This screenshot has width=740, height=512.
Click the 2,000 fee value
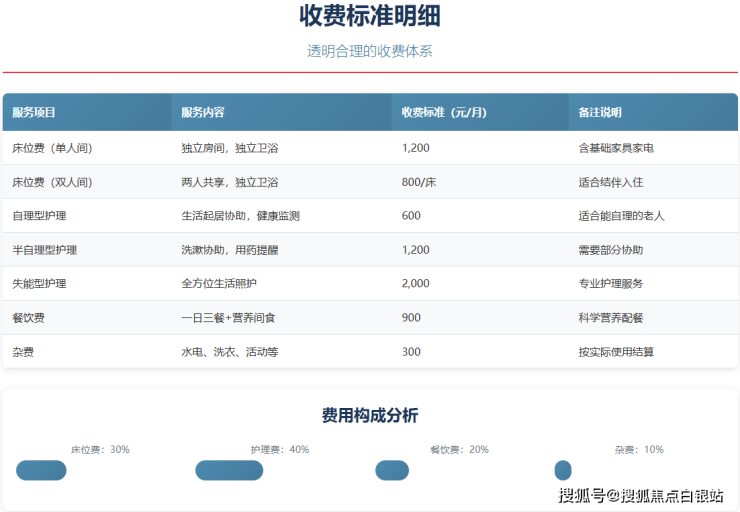click(415, 284)
